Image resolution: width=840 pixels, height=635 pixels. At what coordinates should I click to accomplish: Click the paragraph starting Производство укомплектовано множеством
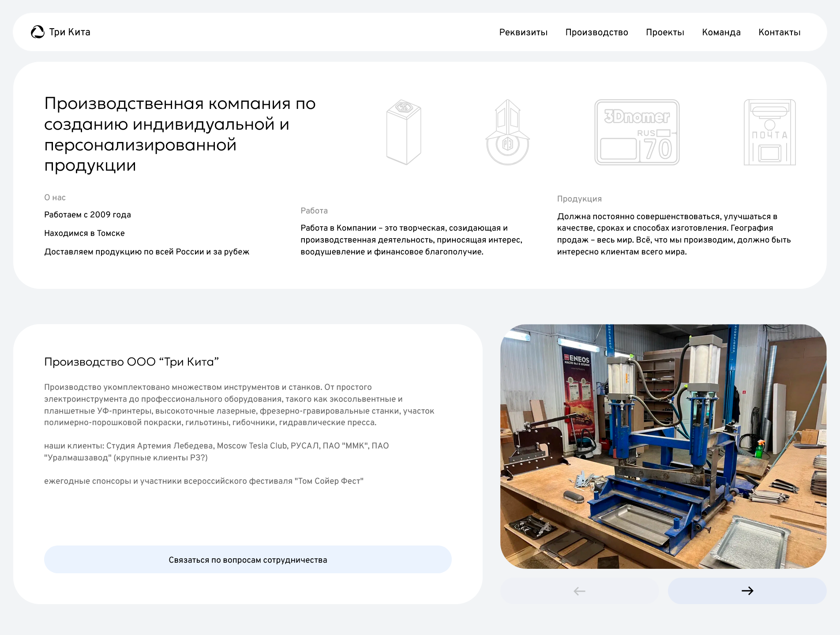[x=239, y=405]
